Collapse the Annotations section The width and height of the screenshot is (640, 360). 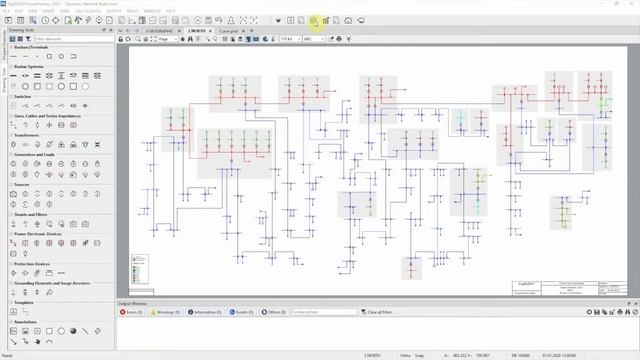[x=11, y=322]
